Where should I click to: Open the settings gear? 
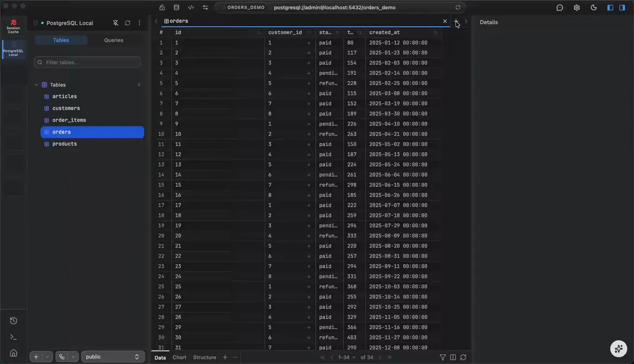[x=576, y=8]
